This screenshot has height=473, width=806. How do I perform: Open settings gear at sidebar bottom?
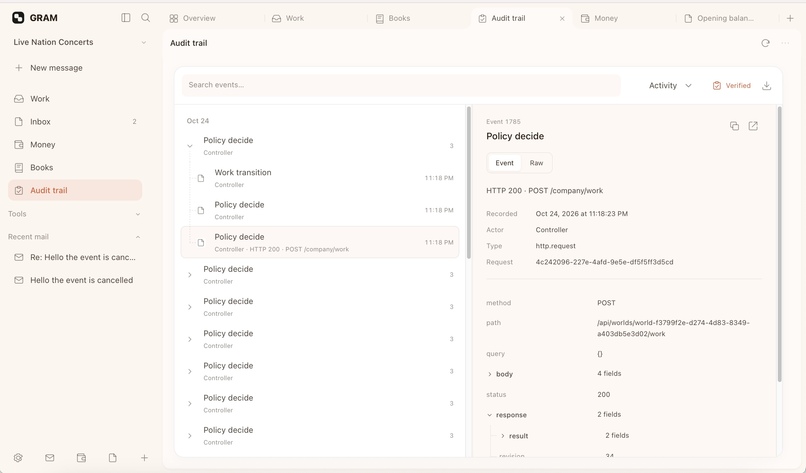[x=18, y=458]
